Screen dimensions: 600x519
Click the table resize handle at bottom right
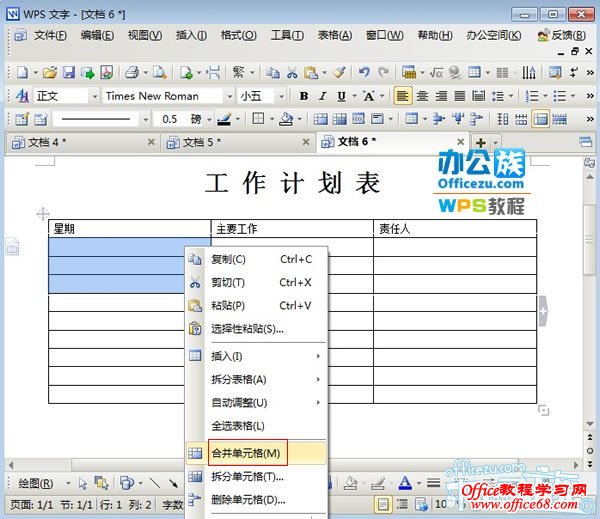point(543,410)
